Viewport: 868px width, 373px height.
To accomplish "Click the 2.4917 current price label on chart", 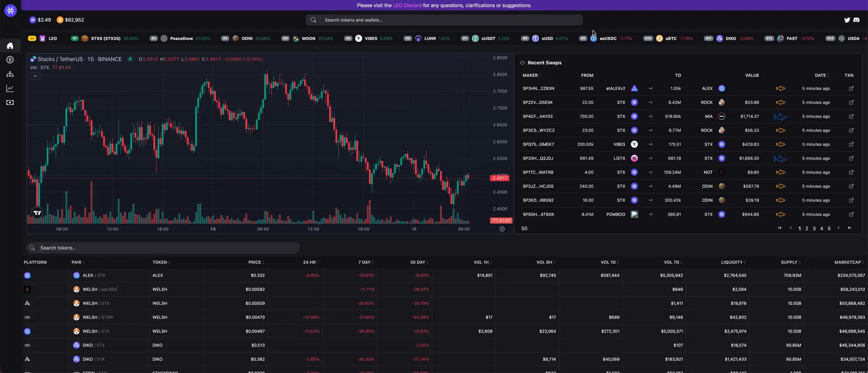I will 500,178.
